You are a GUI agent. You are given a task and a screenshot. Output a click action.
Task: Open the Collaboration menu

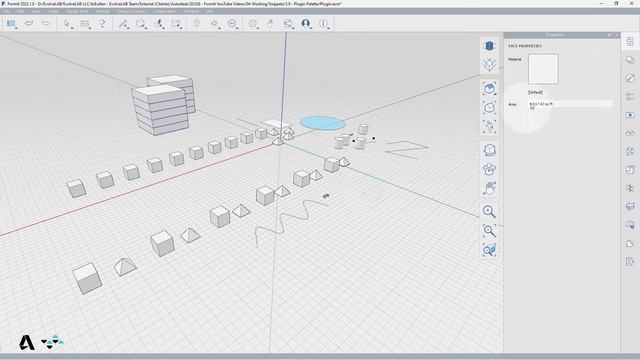click(x=164, y=11)
